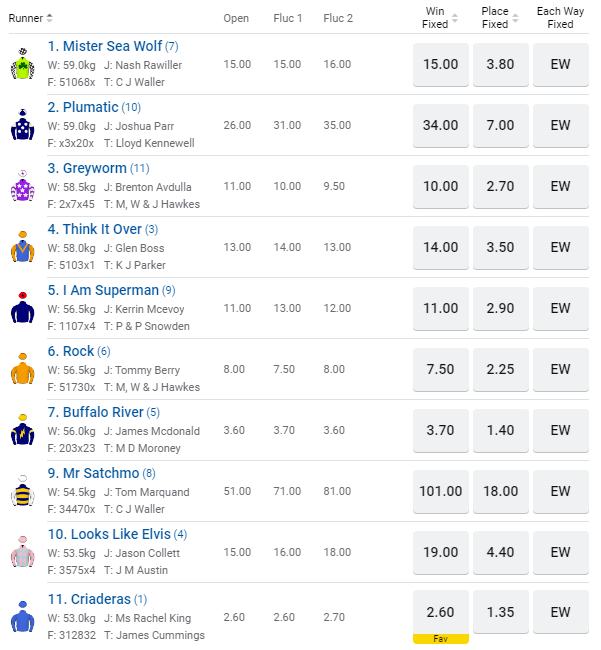The image size is (601, 650).
Task: Toggle EW option for Mister Sea Wolf
Action: [x=560, y=64]
